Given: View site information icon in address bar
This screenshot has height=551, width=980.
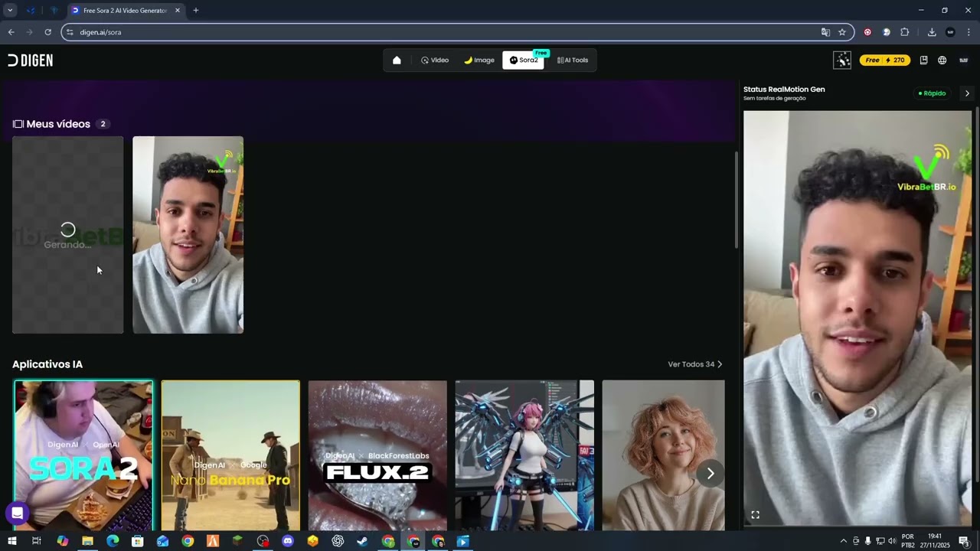Looking at the screenshot, I should 70,32.
